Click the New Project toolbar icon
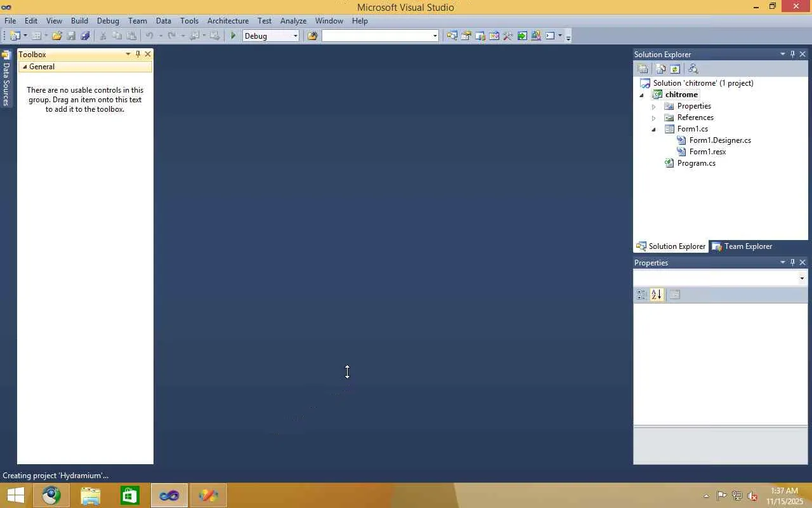Image resolution: width=812 pixels, height=508 pixels. (15, 36)
